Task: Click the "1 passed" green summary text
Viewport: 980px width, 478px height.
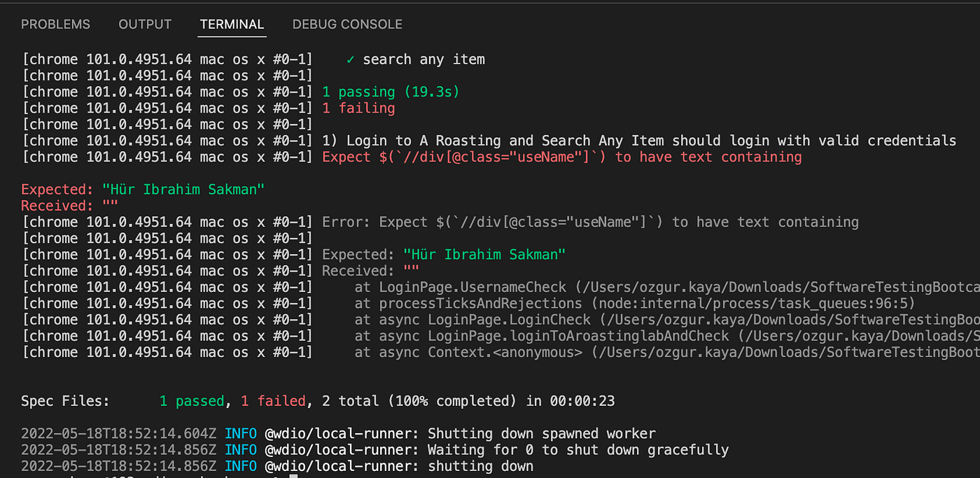Action: (x=192, y=401)
